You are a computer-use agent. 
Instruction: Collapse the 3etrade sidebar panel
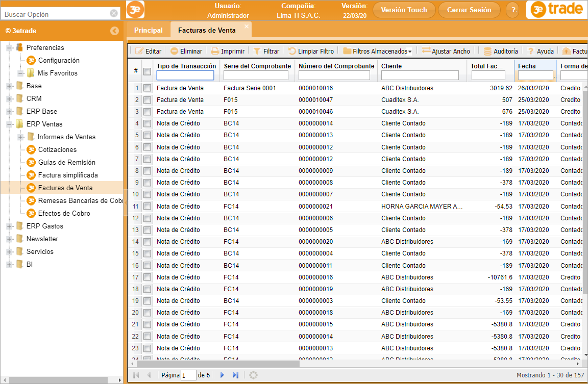(114, 31)
